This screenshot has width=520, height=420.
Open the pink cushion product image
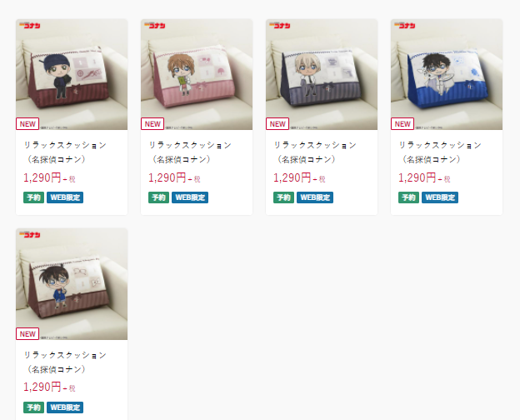(x=197, y=74)
